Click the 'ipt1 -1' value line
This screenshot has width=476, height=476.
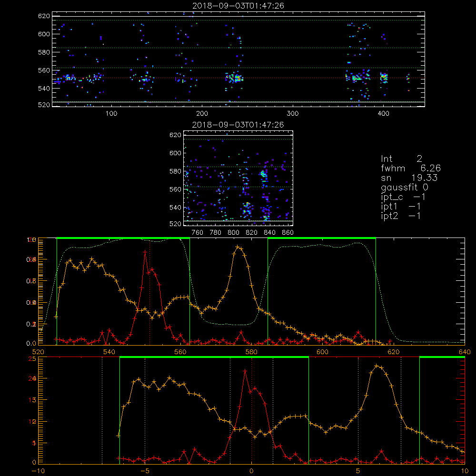(400, 207)
